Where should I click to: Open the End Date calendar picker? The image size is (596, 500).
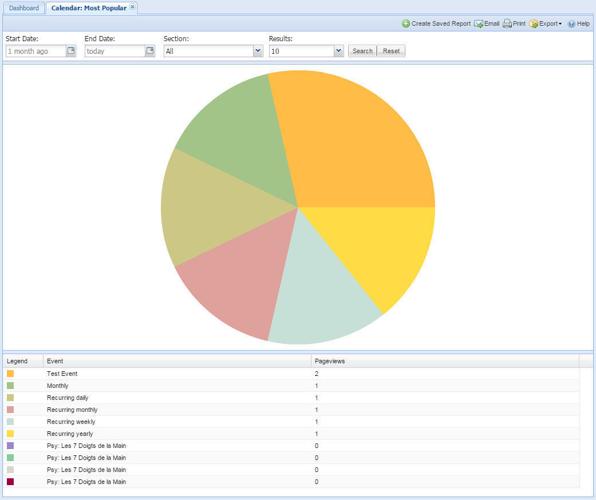(x=150, y=51)
